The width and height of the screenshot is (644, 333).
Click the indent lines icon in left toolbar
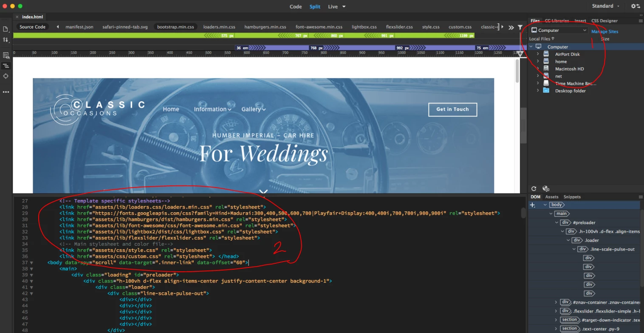[6, 66]
